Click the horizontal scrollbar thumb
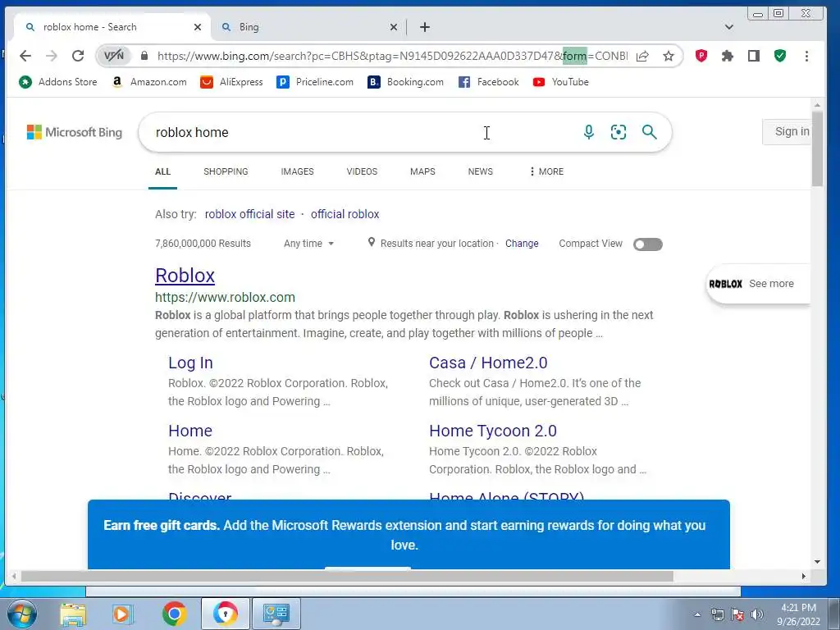The width and height of the screenshot is (840, 630). [x=347, y=577]
